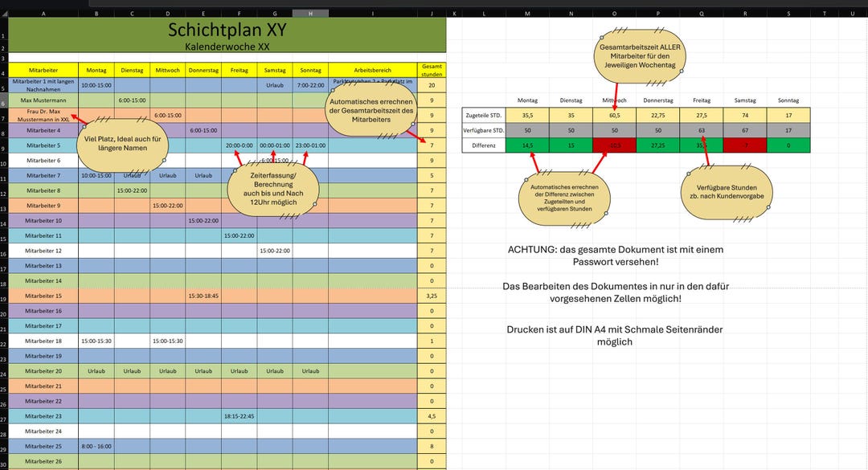Click the 15:30-18:45 cell of Mitarbeiter 15
Image resolution: width=868 pixels, height=470 pixels.
(204, 295)
